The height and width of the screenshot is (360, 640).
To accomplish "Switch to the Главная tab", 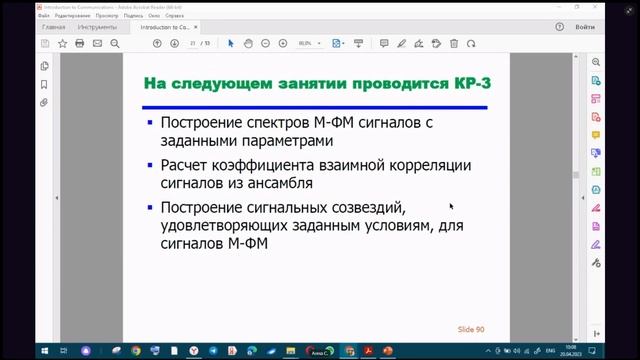I will [x=53, y=27].
